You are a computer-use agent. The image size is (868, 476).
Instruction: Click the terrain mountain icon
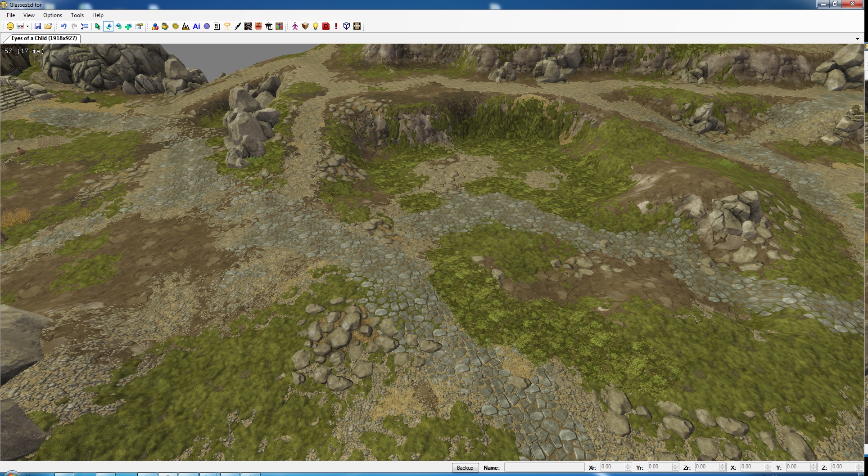click(185, 27)
